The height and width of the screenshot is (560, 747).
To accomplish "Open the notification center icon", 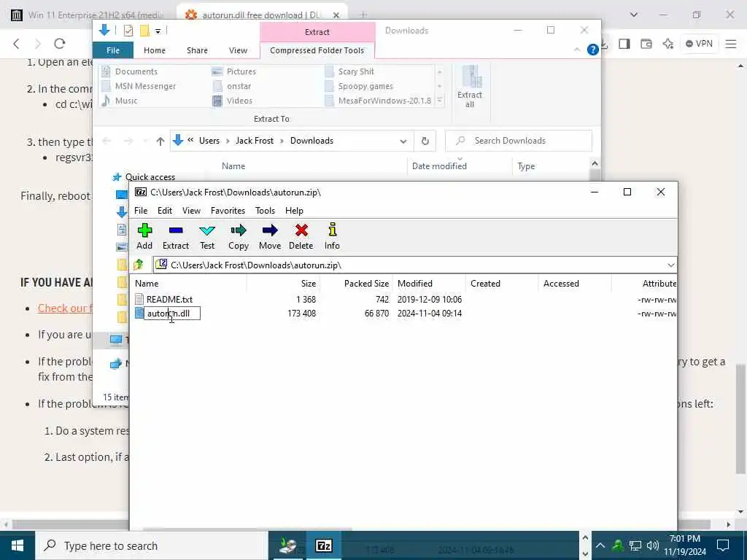I will [x=723, y=545].
